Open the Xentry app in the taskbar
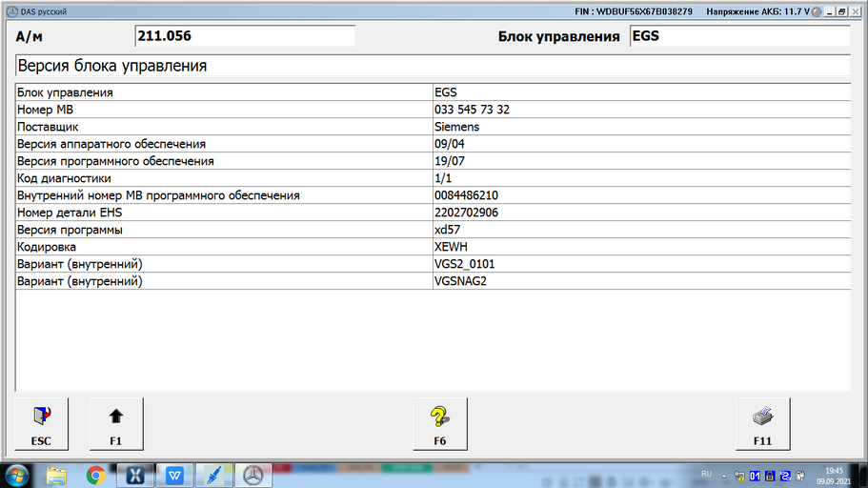 [x=135, y=476]
